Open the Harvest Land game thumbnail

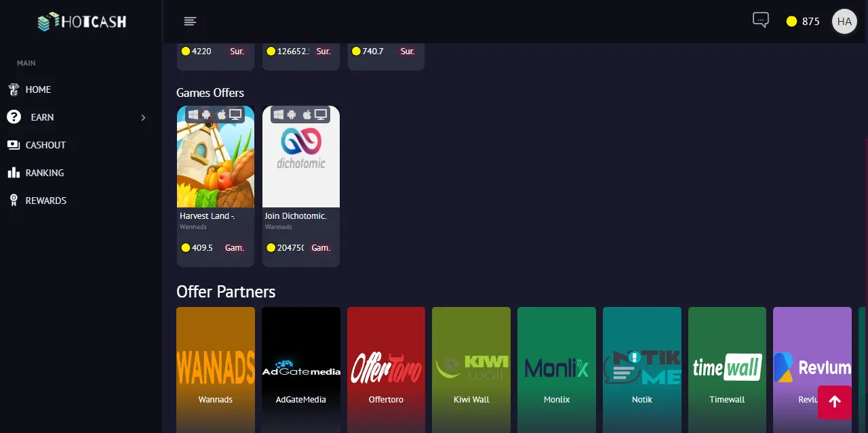click(x=216, y=157)
